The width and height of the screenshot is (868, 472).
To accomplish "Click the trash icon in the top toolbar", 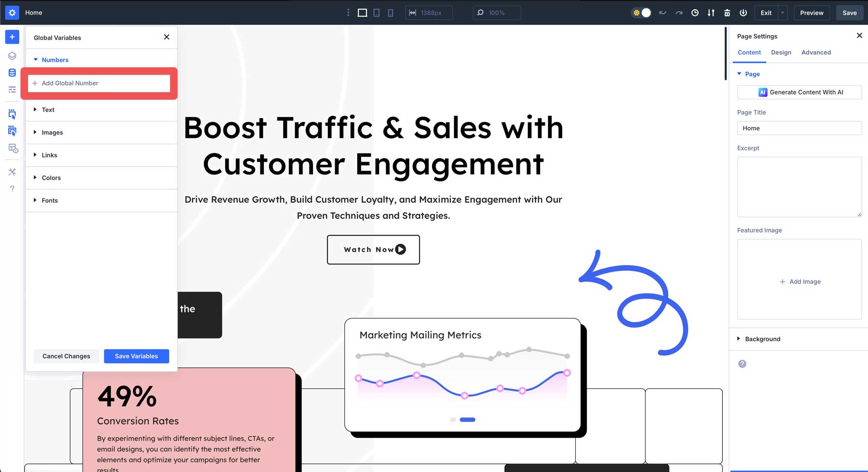I will pos(727,13).
